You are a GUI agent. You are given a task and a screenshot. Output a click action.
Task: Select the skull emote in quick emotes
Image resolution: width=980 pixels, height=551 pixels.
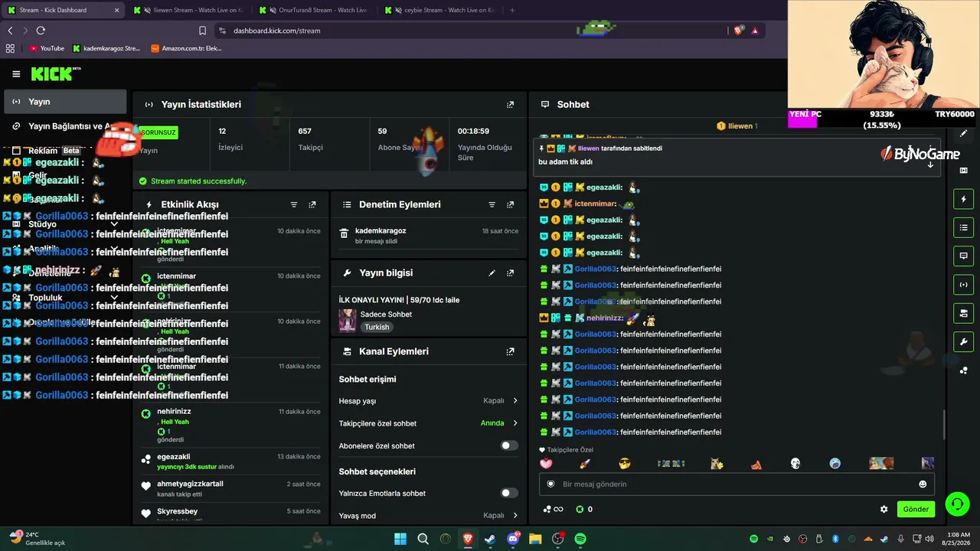[795, 463]
